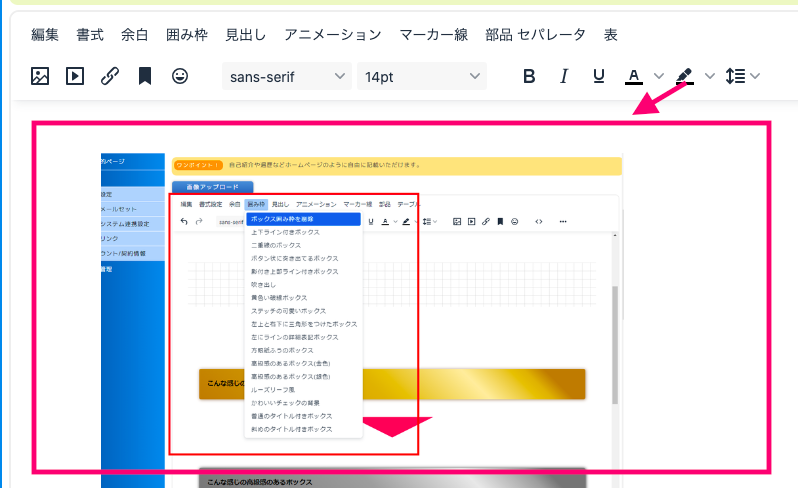Toggle italic formatting
The height and width of the screenshot is (488, 798).
point(564,76)
